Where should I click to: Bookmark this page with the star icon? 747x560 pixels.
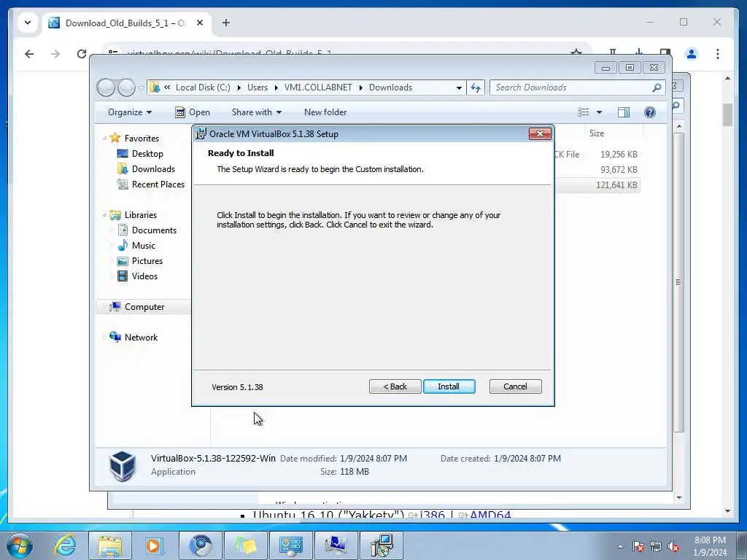pos(576,52)
